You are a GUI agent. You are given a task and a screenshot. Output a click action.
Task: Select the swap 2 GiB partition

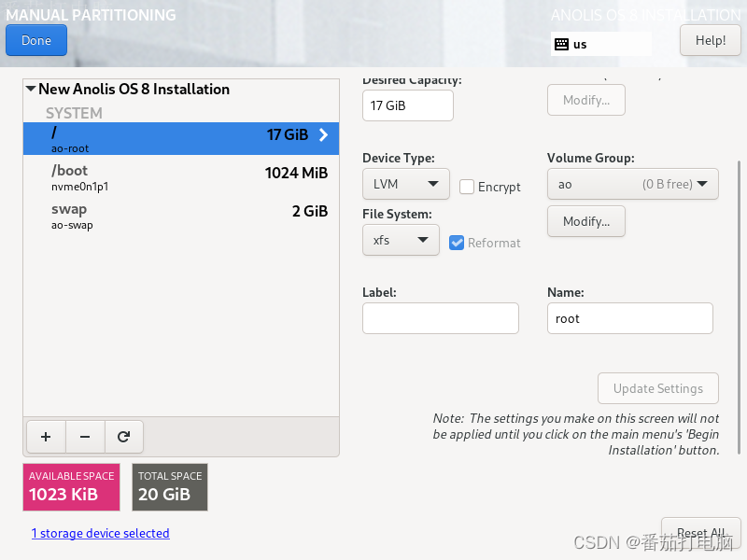pyautogui.click(x=181, y=217)
